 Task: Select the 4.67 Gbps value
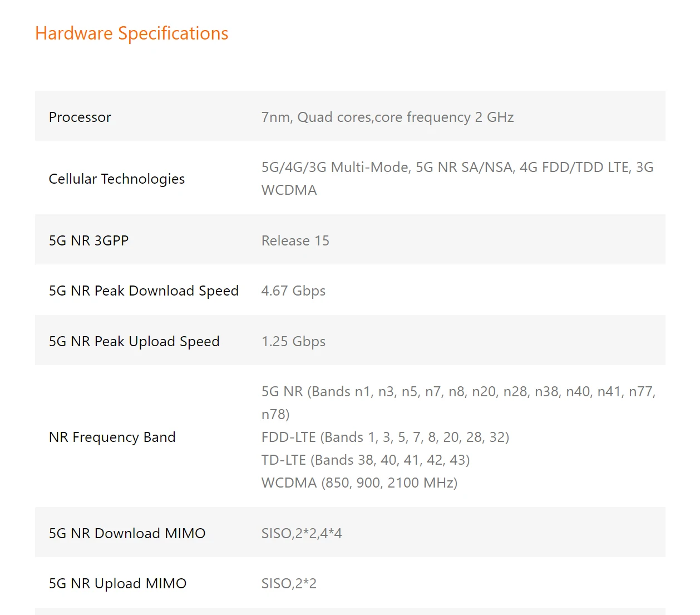click(x=293, y=291)
